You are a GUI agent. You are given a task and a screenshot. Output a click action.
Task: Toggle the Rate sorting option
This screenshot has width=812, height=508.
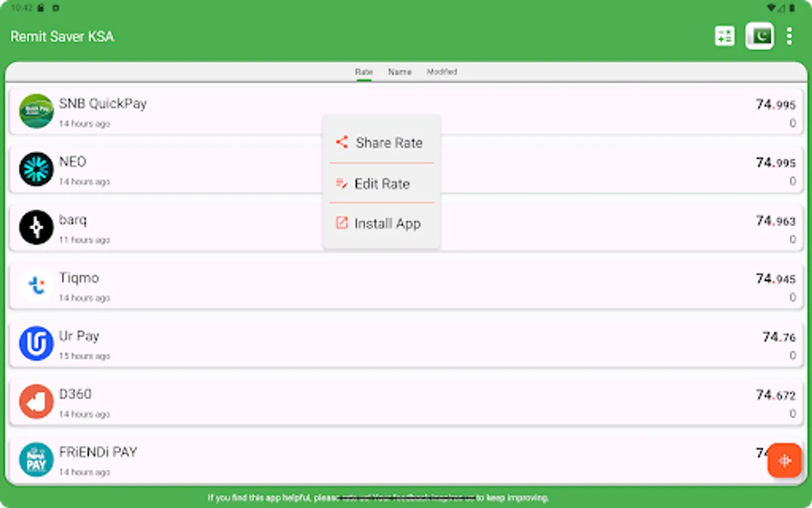(x=364, y=72)
